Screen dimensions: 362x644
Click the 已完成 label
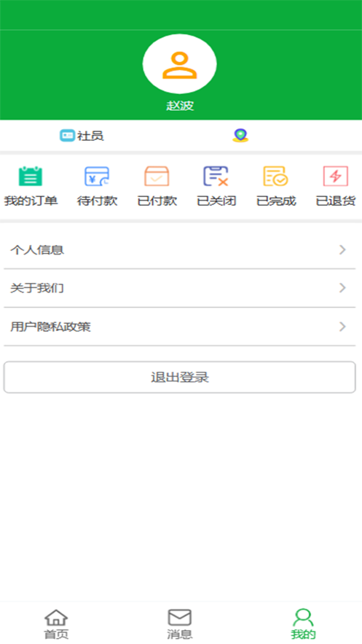tap(276, 201)
